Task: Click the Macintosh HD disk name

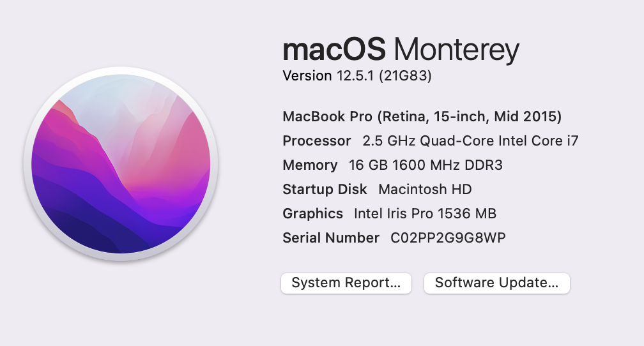Action: click(x=425, y=189)
